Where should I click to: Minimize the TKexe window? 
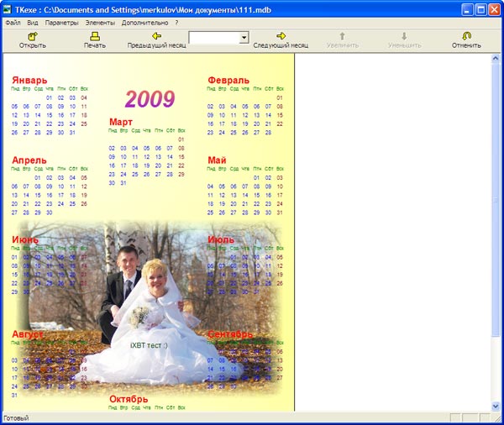(467, 10)
